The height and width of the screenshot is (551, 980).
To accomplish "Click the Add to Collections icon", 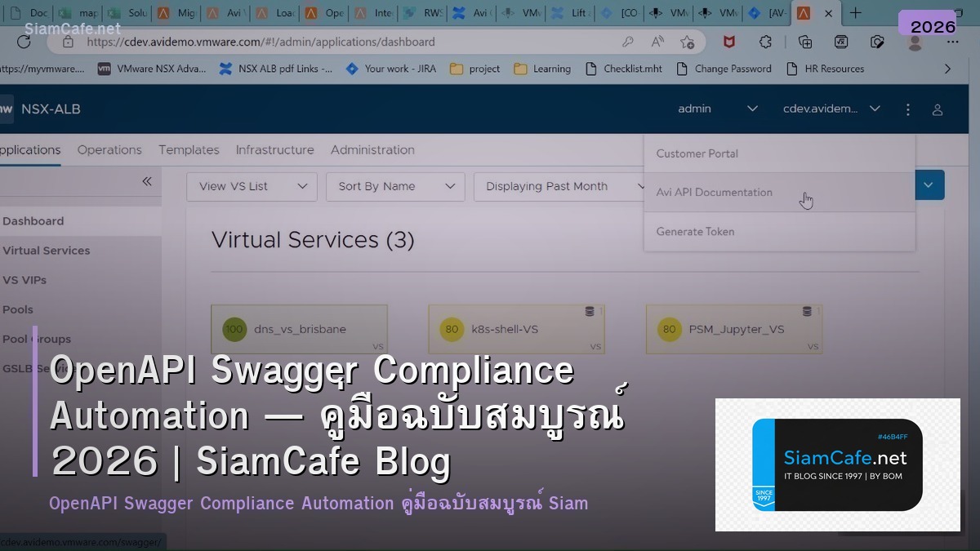I will [x=804, y=42].
